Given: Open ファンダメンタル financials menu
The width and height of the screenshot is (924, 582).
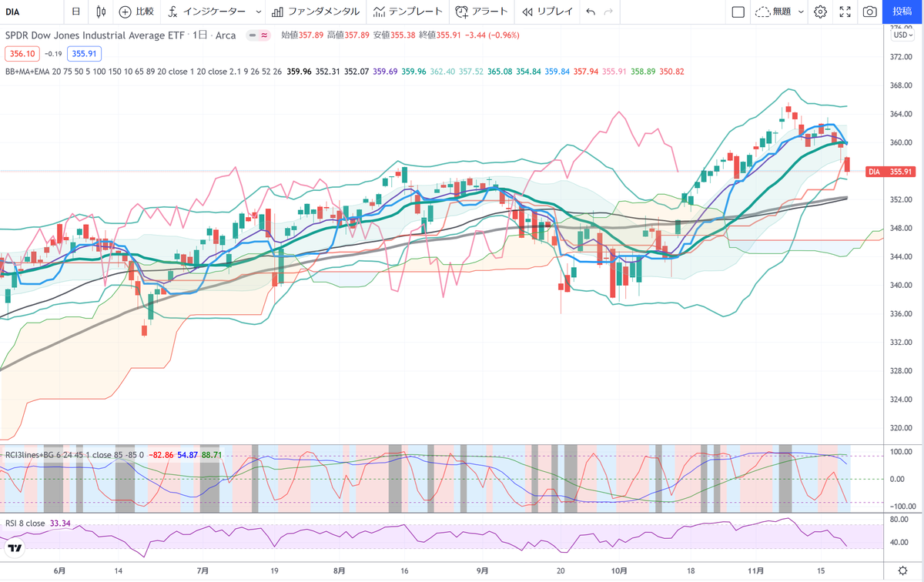Looking at the screenshot, I should point(316,12).
